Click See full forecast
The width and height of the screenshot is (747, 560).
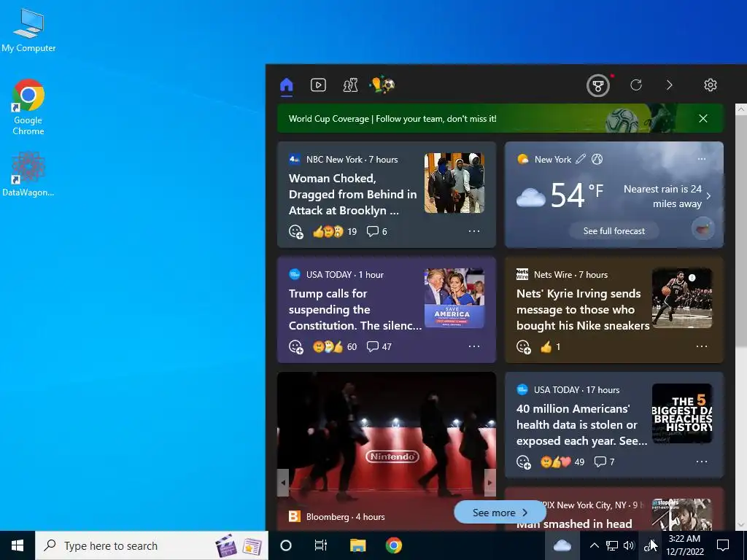click(x=614, y=231)
